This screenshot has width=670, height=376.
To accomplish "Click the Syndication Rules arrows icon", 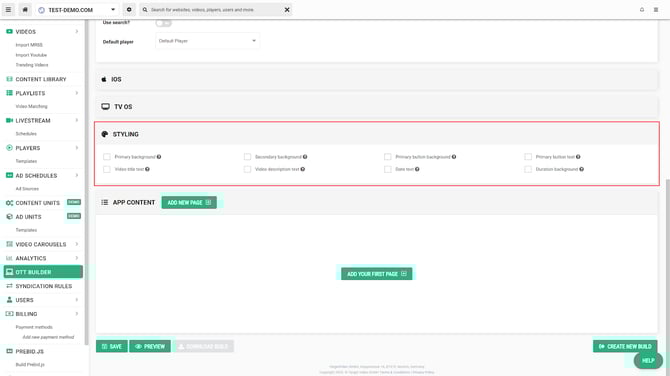I will pos(9,286).
